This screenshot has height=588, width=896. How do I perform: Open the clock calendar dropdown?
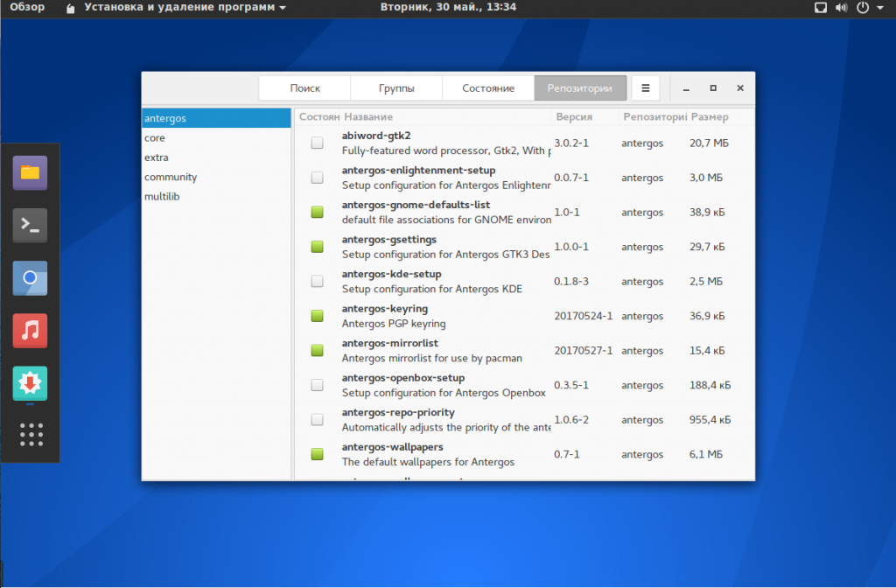point(448,7)
